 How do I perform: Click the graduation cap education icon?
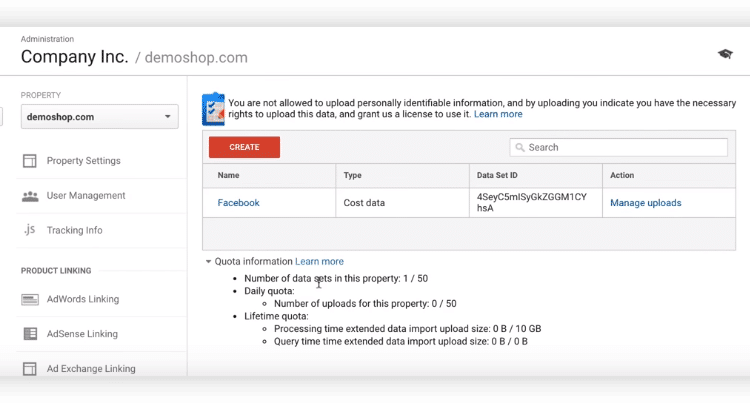point(725,54)
